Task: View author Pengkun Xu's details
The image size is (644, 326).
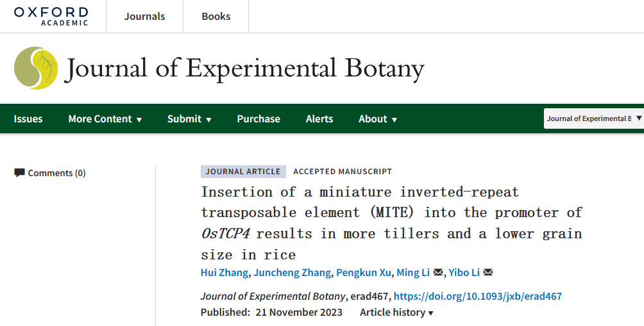Action: point(364,273)
